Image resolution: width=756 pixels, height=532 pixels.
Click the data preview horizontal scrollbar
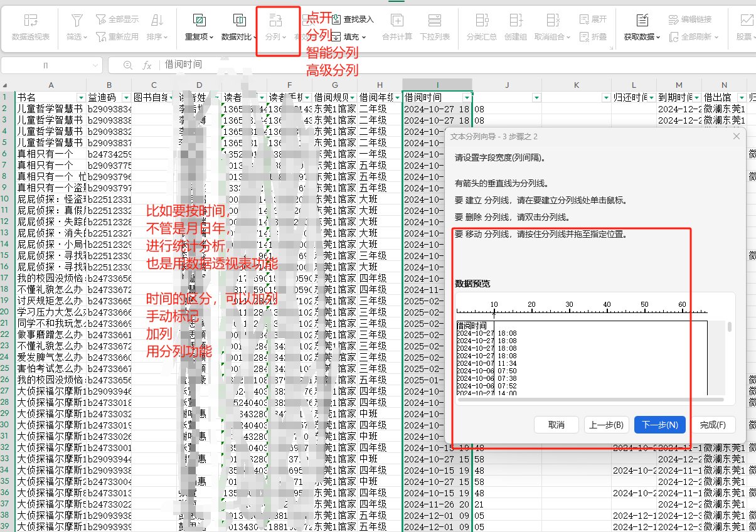point(590,399)
